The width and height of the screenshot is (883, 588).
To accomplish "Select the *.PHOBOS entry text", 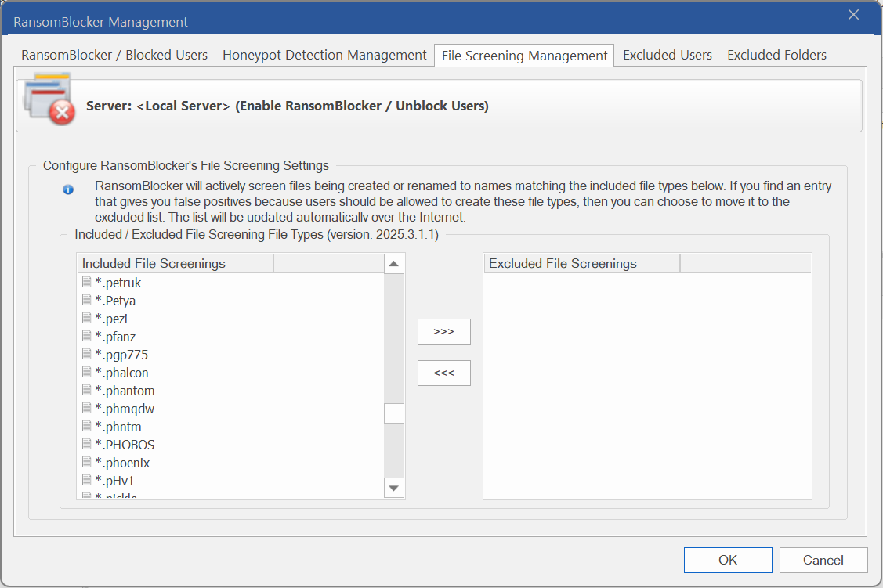I will tap(125, 445).
